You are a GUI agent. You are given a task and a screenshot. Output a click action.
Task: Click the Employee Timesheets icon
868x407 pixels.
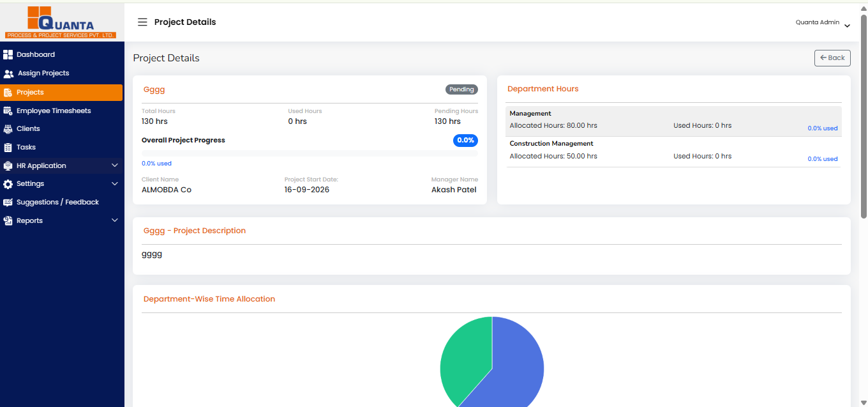[x=8, y=111]
